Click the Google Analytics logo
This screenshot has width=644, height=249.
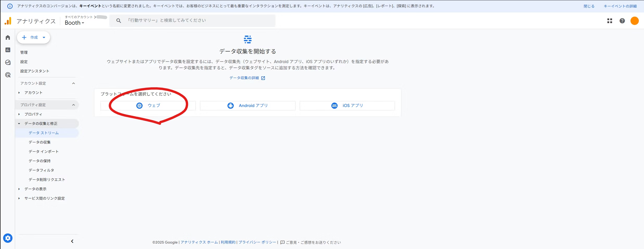8,21
